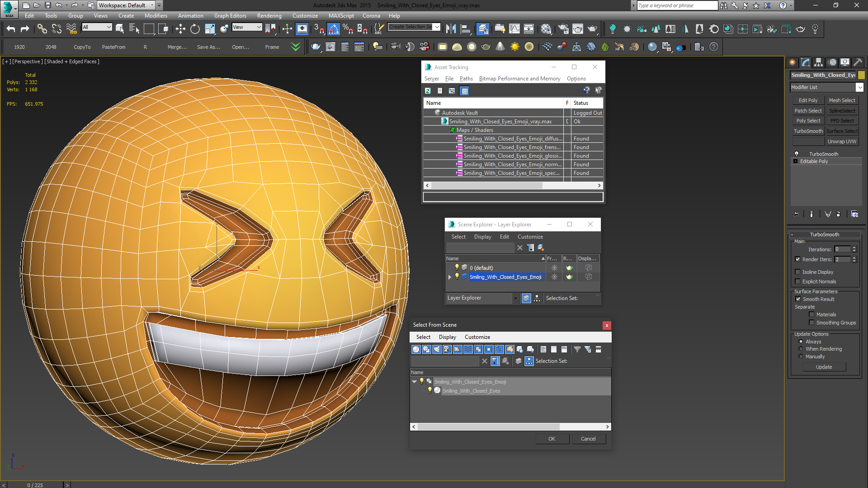Collapse Smiling_With_Closed_Eyes_Emoji group in Select From Scene
The image size is (868, 488).
click(415, 382)
